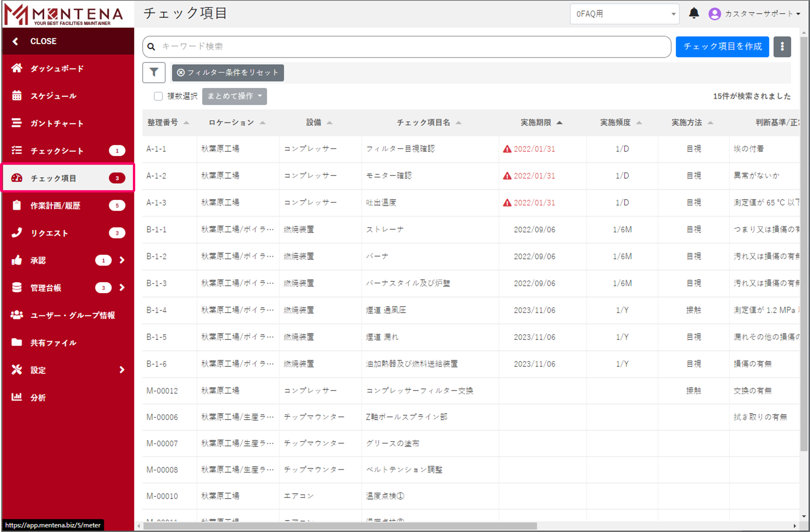Open the ガントチャート menu item
Viewport: 810px width, 532px height.
click(x=57, y=123)
